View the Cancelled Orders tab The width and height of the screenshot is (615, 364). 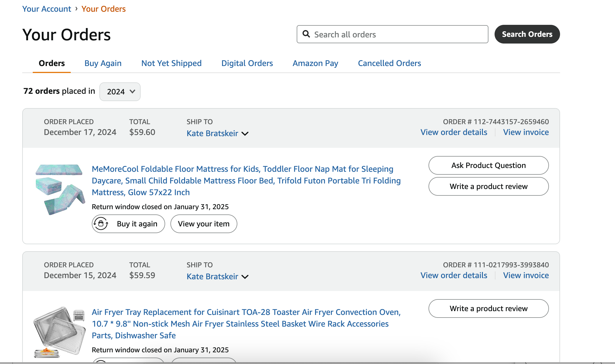[x=389, y=63]
